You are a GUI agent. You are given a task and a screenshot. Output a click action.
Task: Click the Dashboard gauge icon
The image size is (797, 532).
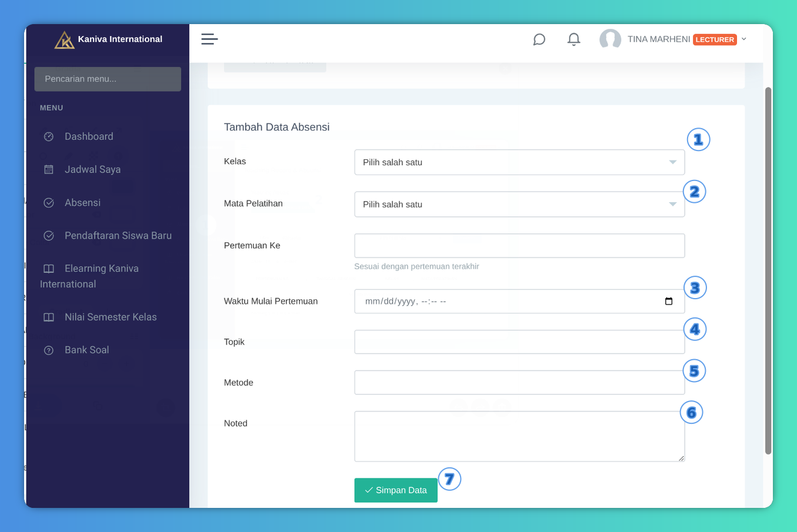click(49, 136)
